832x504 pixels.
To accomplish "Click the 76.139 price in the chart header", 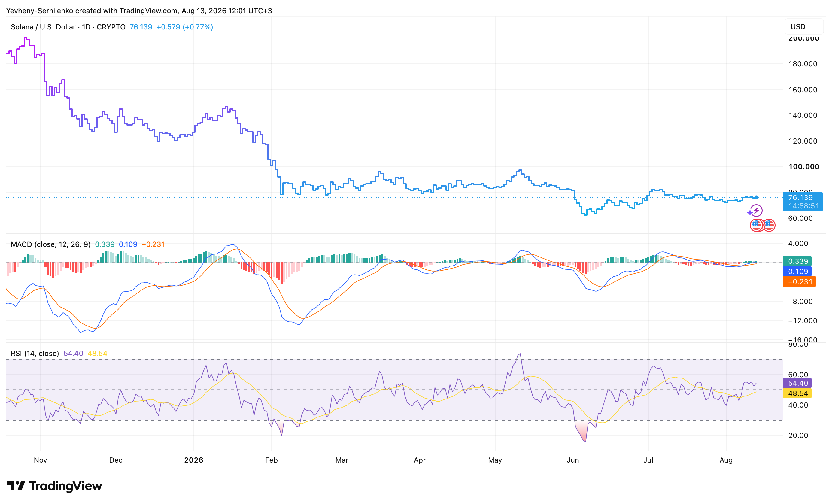I will (141, 27).
